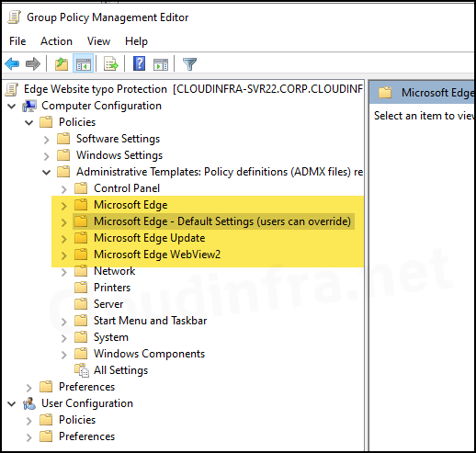Select the Control Panel label
The width and height of the screenshot is (476, 453).
pos(127,188)
